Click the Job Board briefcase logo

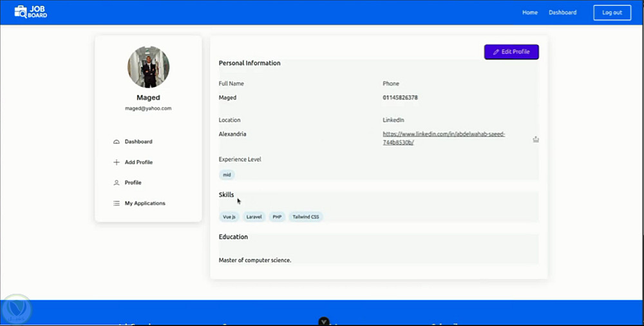31,12
